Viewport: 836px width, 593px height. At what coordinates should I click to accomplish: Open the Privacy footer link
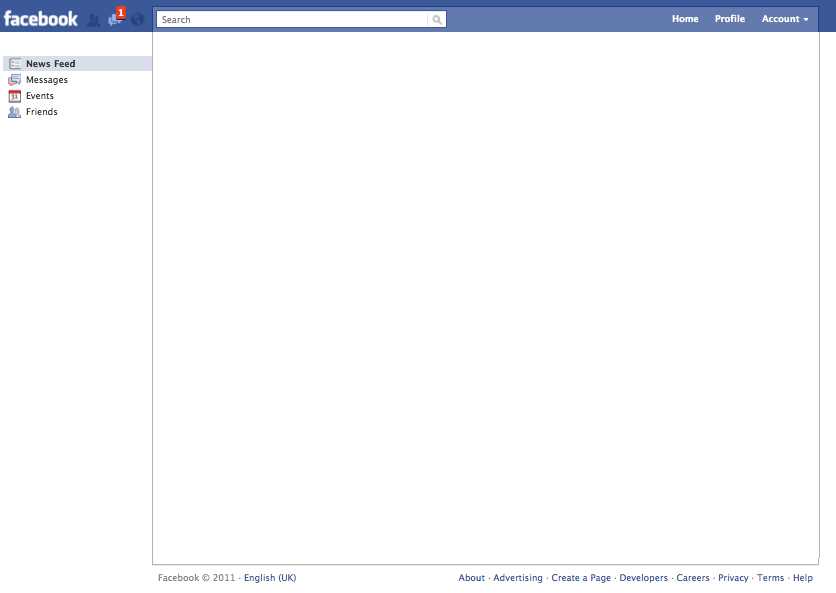pos(733,578)
